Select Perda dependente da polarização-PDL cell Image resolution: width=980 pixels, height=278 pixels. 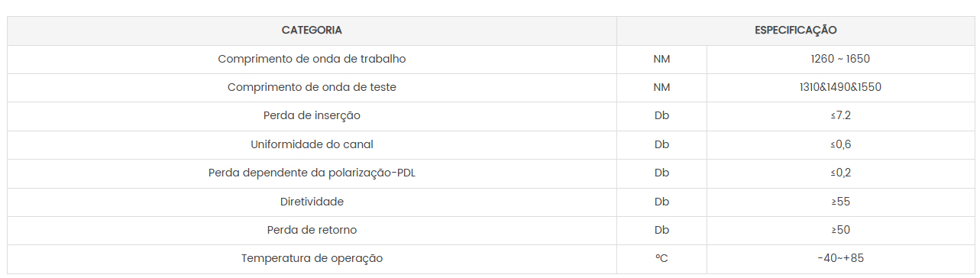tap(312, 173)
